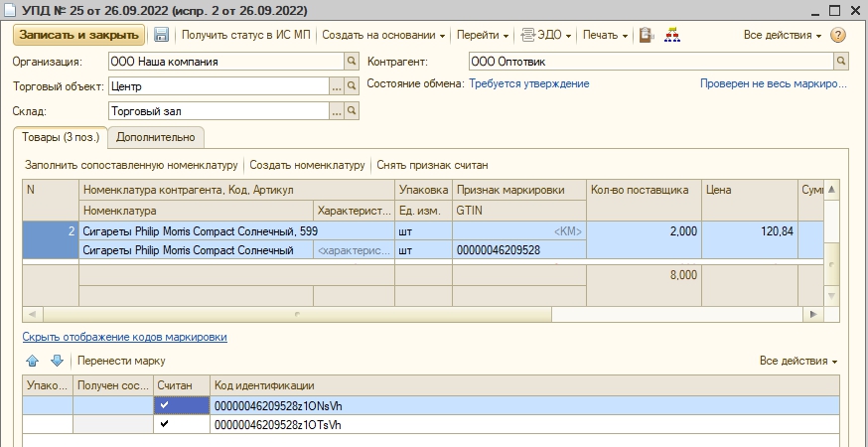
Task: Click the save (floppy disk) icon
Action: tap(161, 36)
